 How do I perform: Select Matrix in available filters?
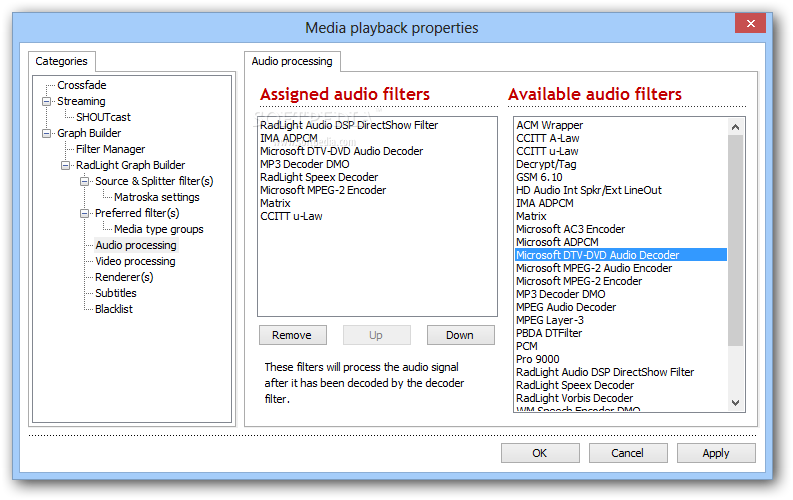(621, 216)
